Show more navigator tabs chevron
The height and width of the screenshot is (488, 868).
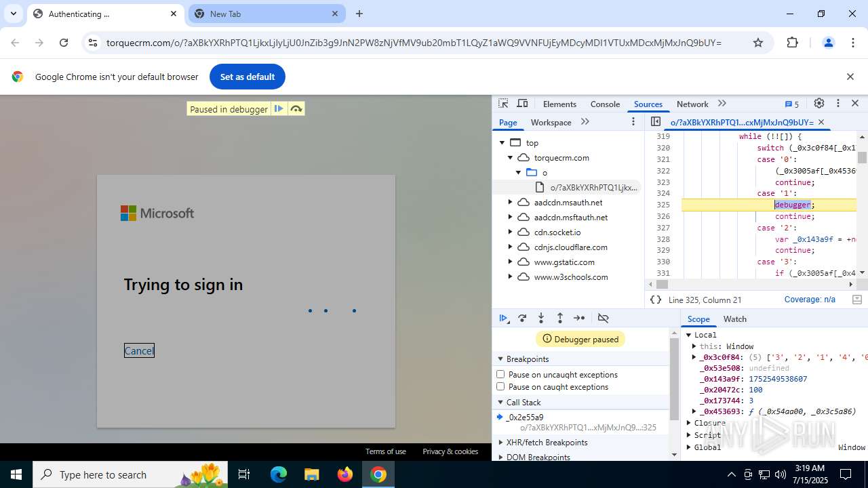[x=585, y=122]
